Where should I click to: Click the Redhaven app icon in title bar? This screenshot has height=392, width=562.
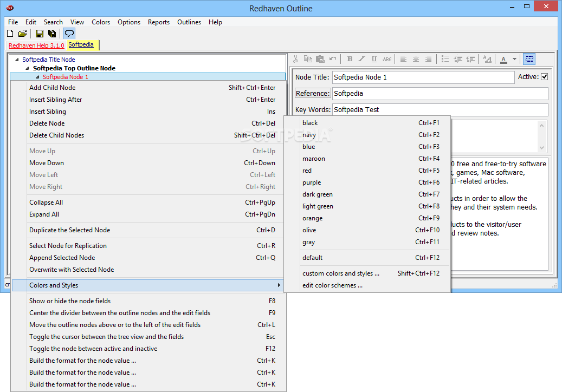coord(10,8)
